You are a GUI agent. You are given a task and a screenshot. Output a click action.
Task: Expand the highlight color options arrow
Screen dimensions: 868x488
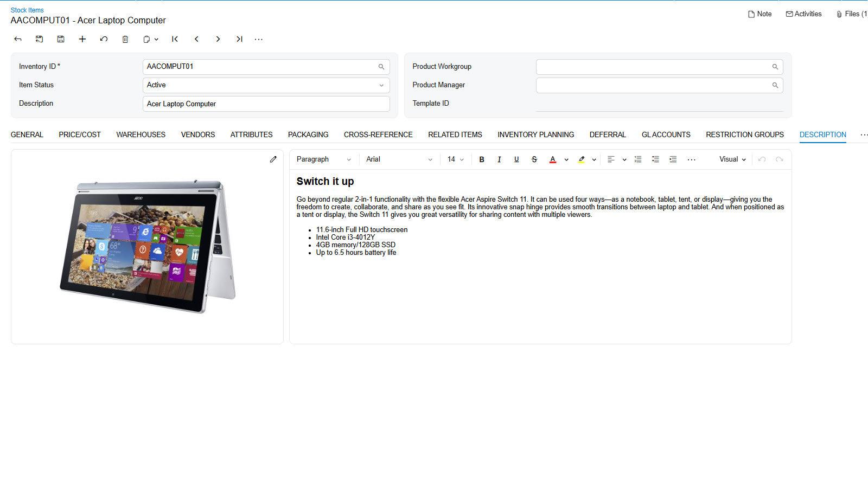pyautogui.click(x=594, y=160)
